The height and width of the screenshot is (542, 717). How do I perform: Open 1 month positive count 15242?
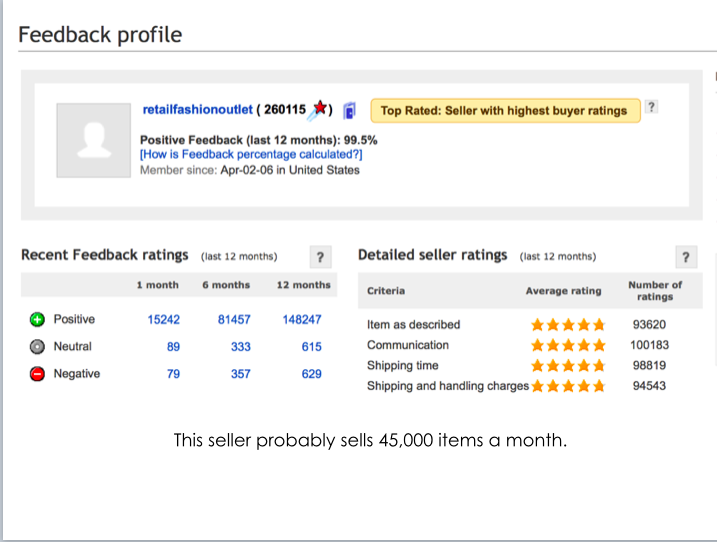[x=164, y=320]
